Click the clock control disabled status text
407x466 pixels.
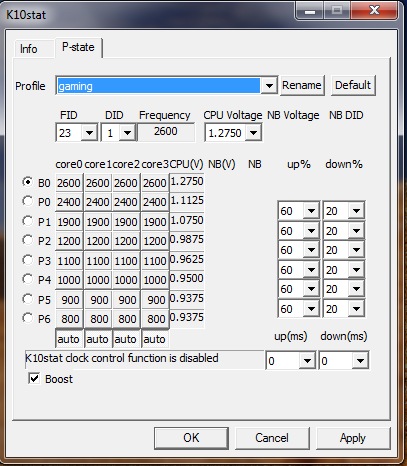click(122, 358)
